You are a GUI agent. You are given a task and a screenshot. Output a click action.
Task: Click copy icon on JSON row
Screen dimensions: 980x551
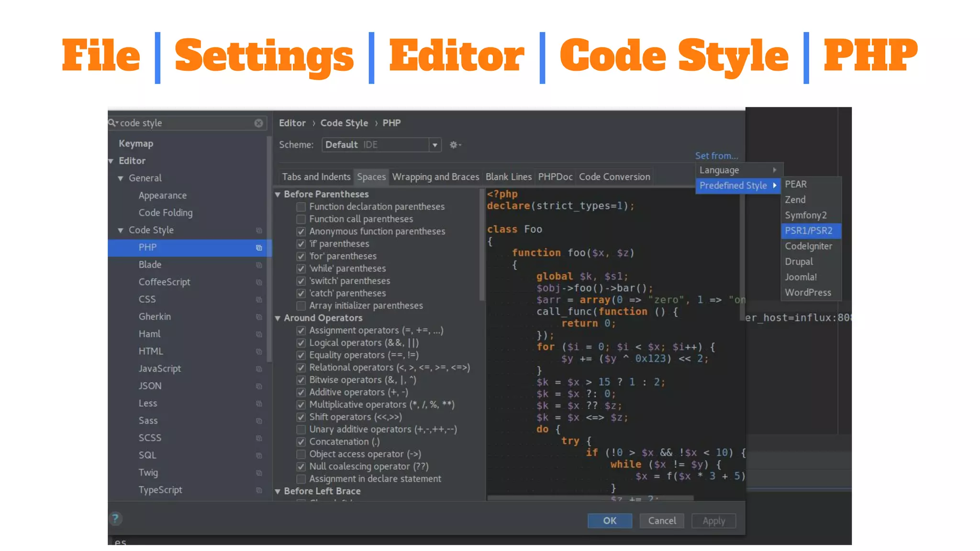pyautogui.click(x=259, y=386)
